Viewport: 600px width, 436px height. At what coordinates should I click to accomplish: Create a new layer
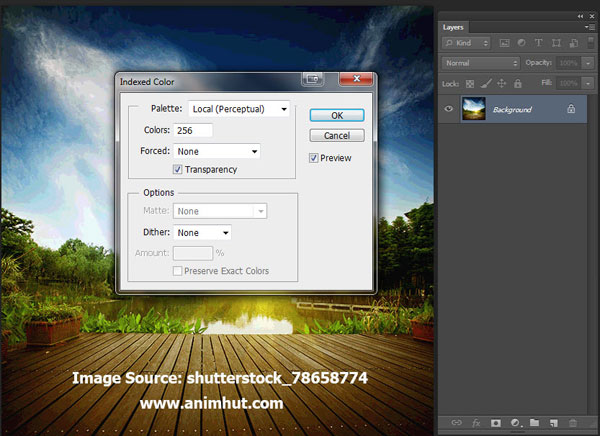point(553,423)
